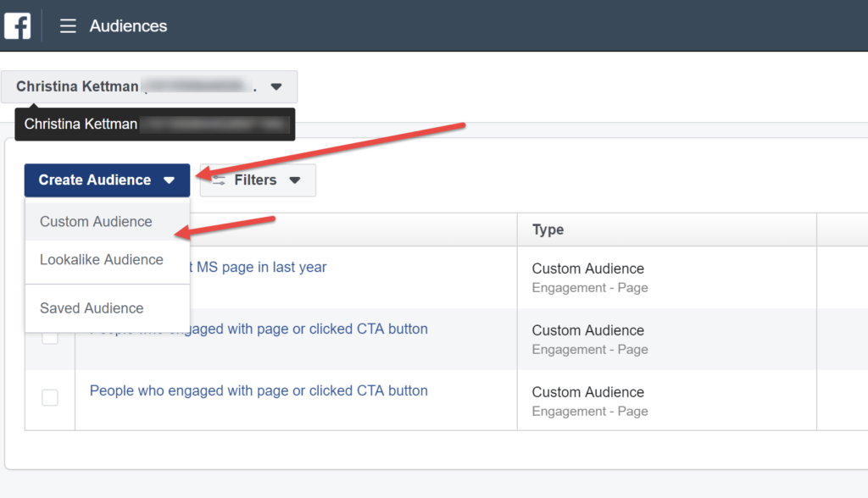Screen dimensions: 868x498
Task: Click the Type column header
Action: pyautogui.click(x=548, y=230)
